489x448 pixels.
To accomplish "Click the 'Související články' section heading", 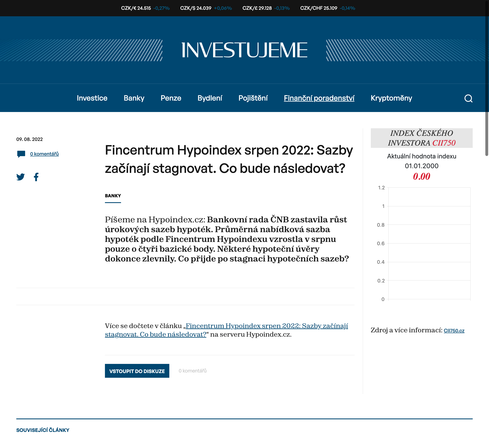I will pyautogui.click(x=43, y=430).
